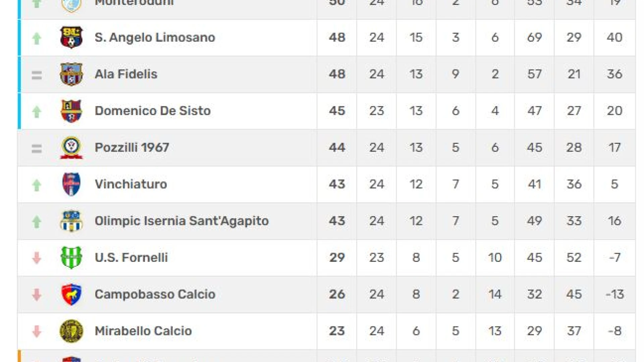The image size is (644, 362).
Task: Click green up arrow beside S. Angelo Limosano
Action: (x=37, y=38)
